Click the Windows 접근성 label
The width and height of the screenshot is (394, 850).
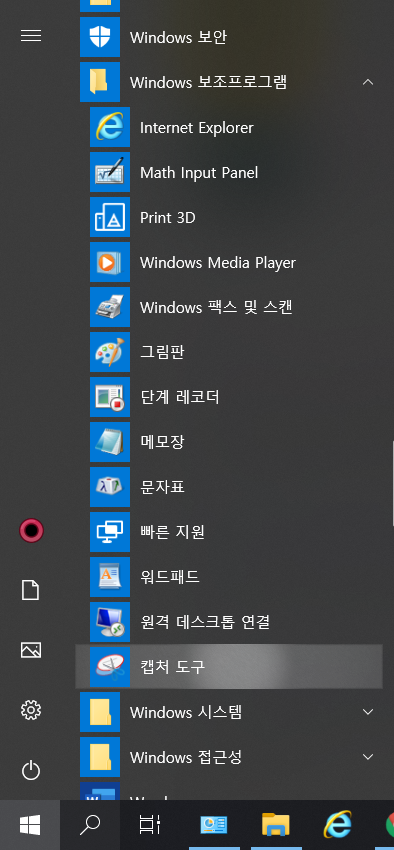(x=186, y=757)
